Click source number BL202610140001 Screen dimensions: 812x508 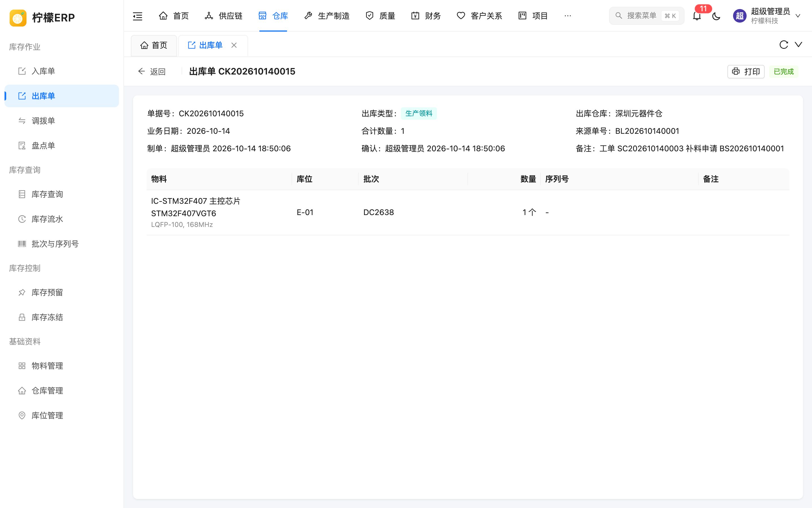click(x=647, y=131)
